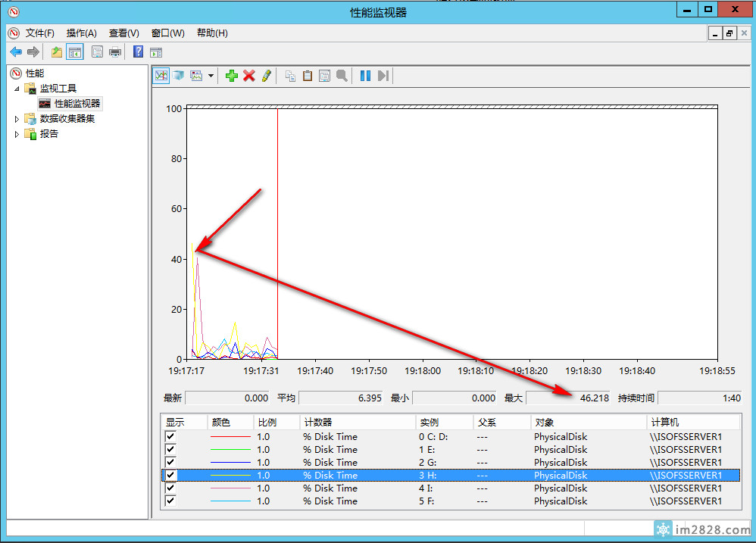Click the update data step icon
Viewport: 756px width, 543px height.
click(383, 76)
